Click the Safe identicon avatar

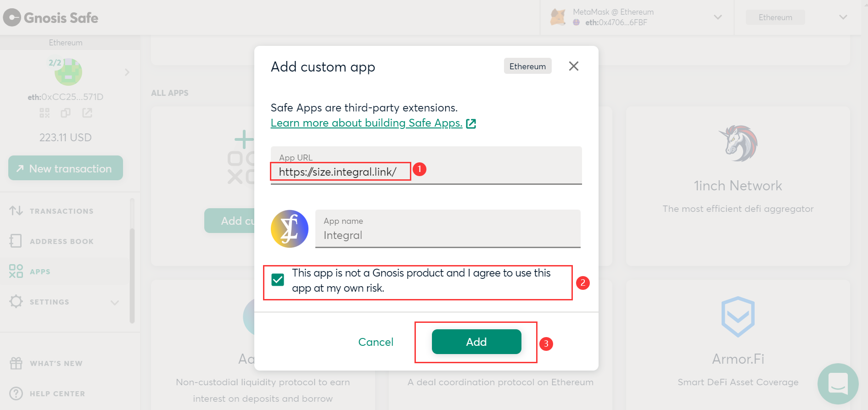tap(68, 72)
